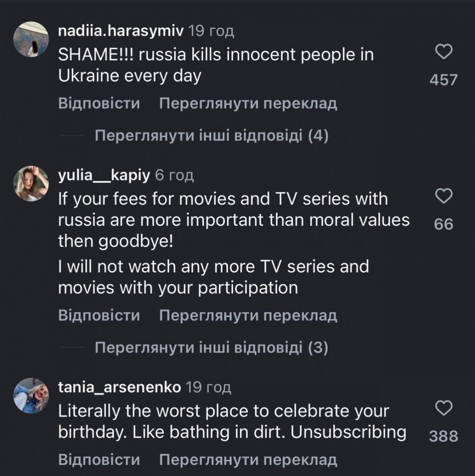The height and width of the screenshot is (476, 475).
Task: Click the 388 likes count
Action: point(444,436)
